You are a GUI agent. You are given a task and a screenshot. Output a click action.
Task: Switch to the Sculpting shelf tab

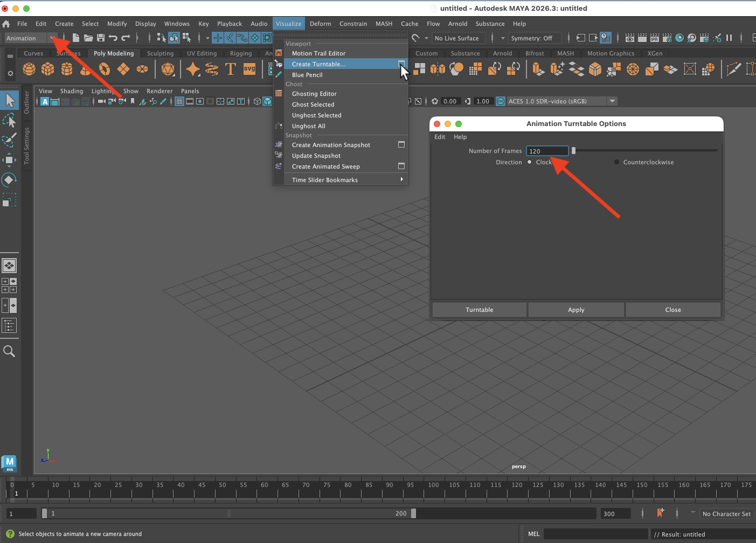coord(160,53)
